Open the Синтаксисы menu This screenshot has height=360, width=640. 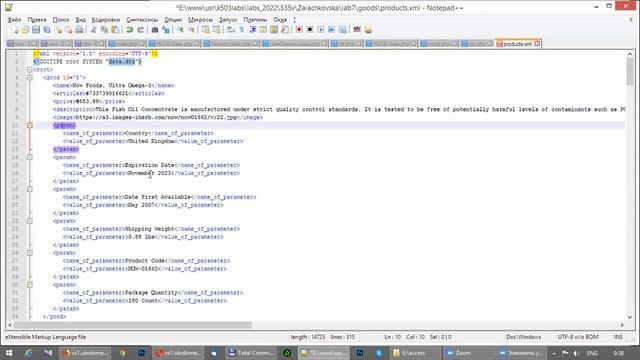point(142,20)
